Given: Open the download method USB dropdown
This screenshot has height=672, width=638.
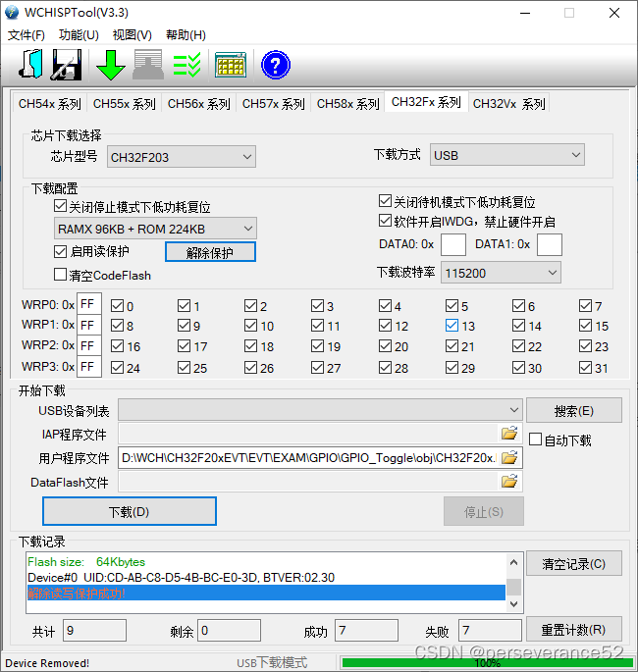Looking at the screenshot, I should click(507, 155).
